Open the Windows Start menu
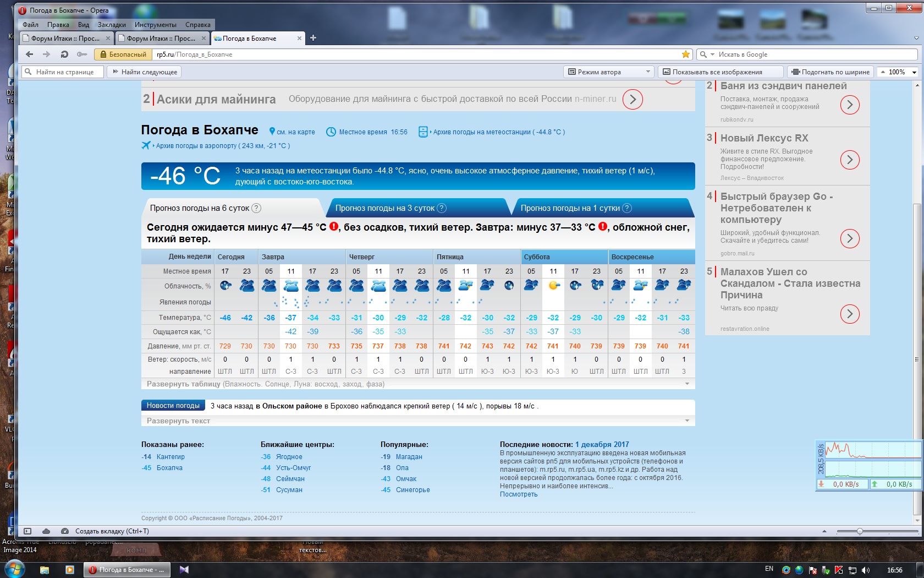 (x=15, y=569)
